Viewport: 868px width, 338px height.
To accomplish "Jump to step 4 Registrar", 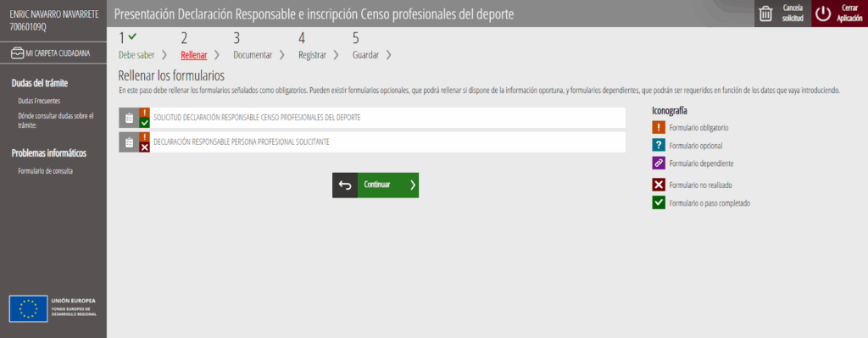I will pos(312,55).
